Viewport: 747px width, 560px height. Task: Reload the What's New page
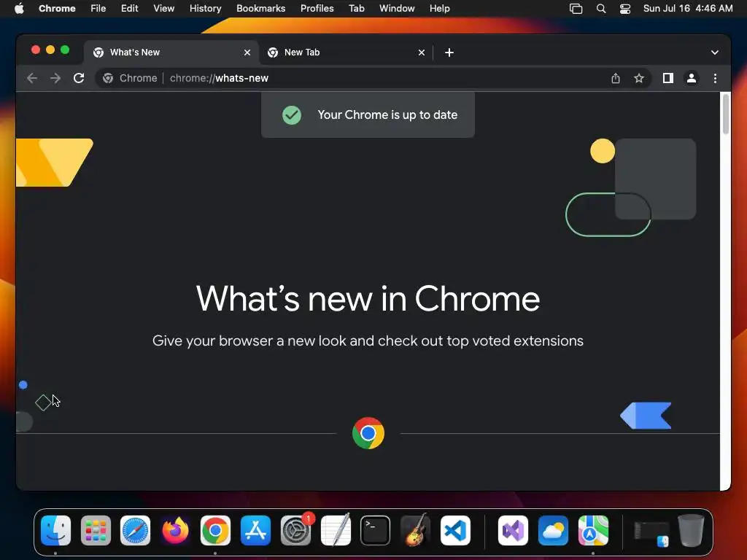[x=79, y=78]
